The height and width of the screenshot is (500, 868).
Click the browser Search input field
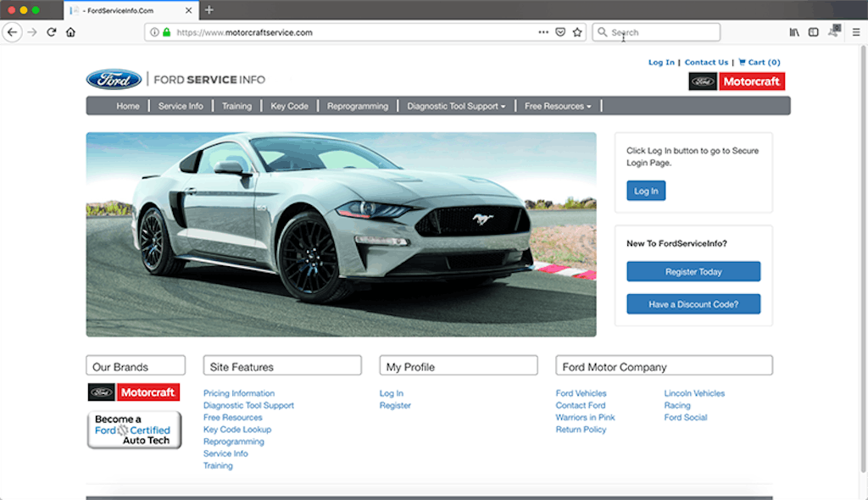click(x=656, y=32)
